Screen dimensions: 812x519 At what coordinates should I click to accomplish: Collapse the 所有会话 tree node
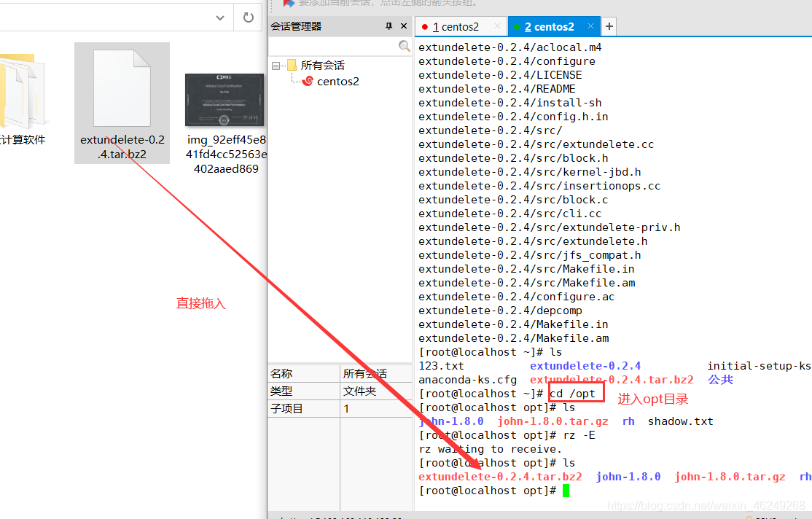point(276,66)
